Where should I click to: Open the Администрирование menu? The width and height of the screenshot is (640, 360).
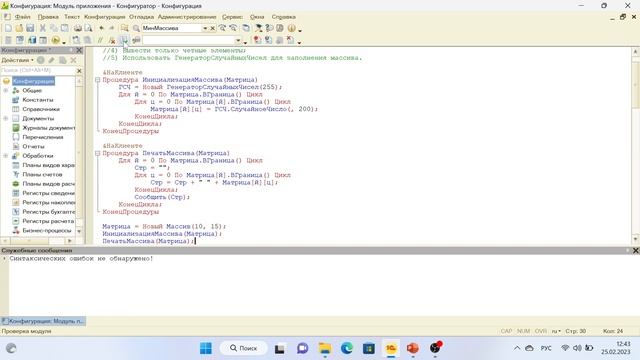click(187, 17)
